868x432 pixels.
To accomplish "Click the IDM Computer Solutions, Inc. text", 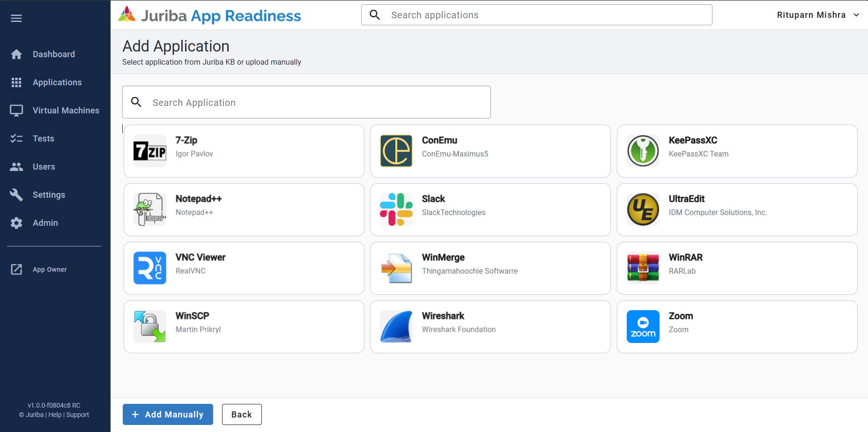I will 718,212.
